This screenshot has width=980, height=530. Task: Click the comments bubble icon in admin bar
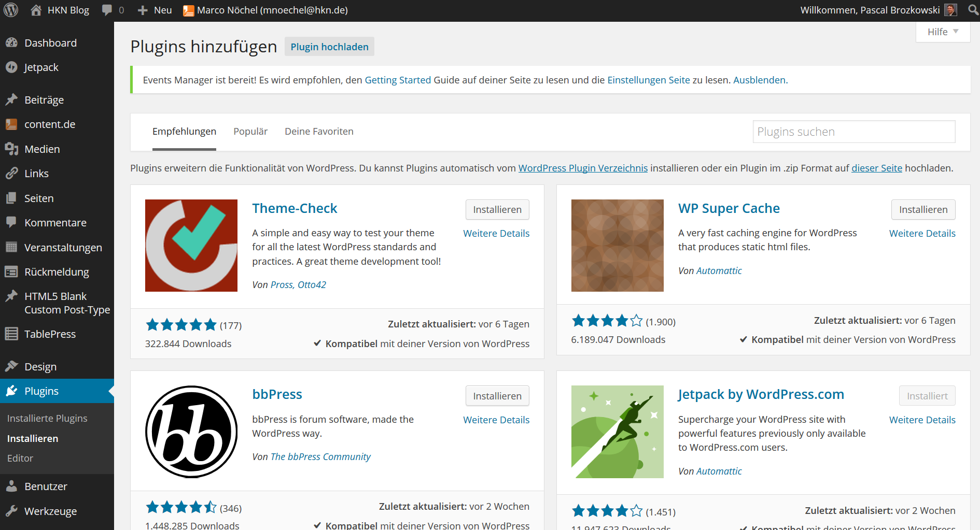[107, 10]
